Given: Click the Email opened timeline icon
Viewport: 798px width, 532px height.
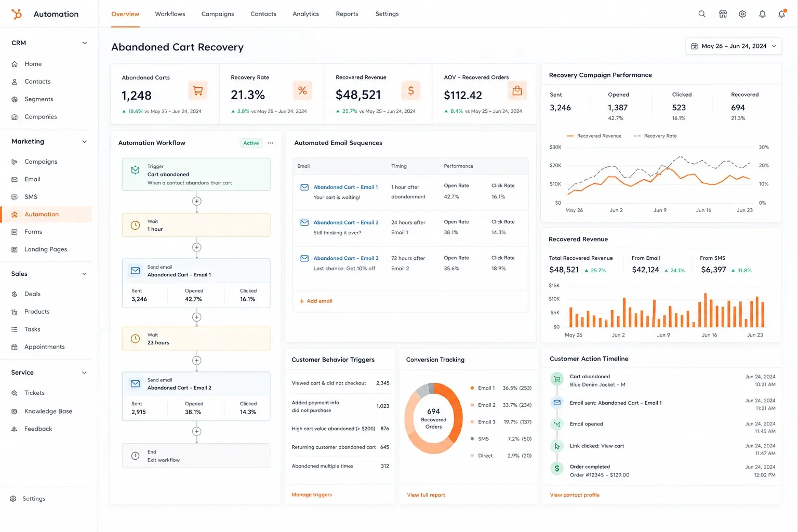Looking at the screenshot, I should (557, 424).
